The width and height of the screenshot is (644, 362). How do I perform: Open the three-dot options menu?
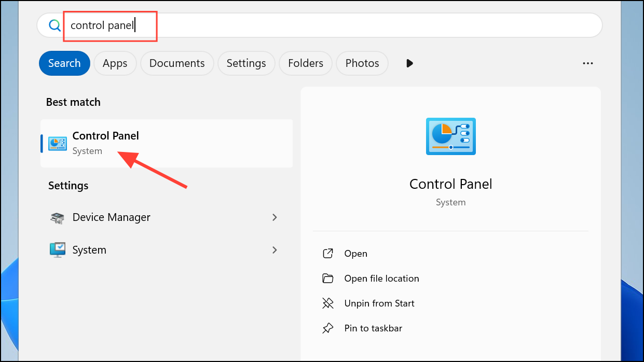pos(587,63)
